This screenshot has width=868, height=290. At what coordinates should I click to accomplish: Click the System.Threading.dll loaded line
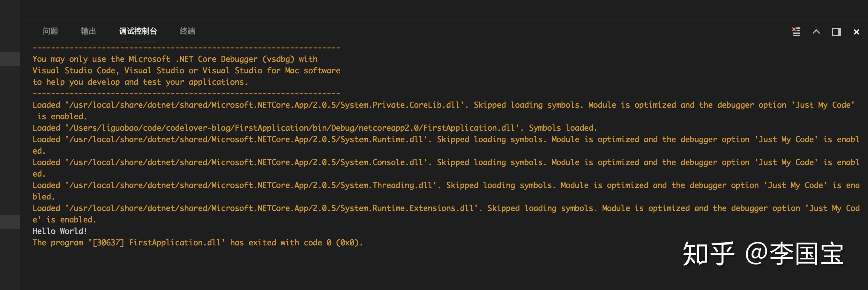(x=446, y=191)
